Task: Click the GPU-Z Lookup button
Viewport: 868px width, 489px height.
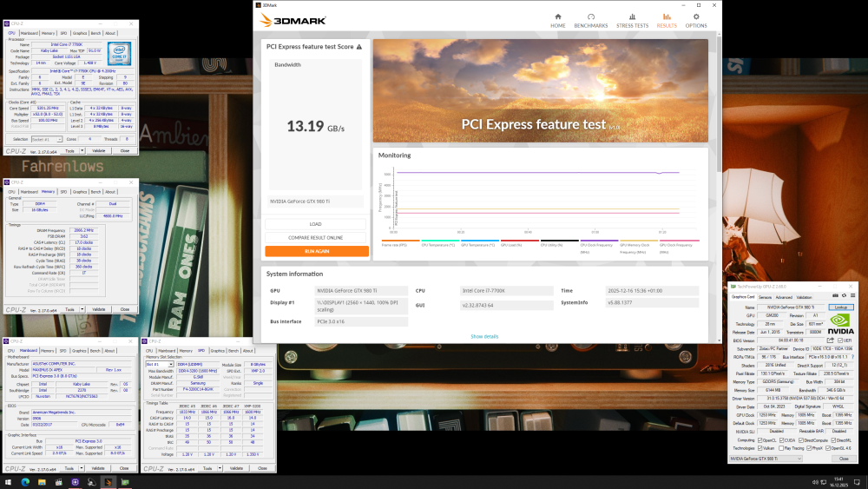Action: point(841,307)
